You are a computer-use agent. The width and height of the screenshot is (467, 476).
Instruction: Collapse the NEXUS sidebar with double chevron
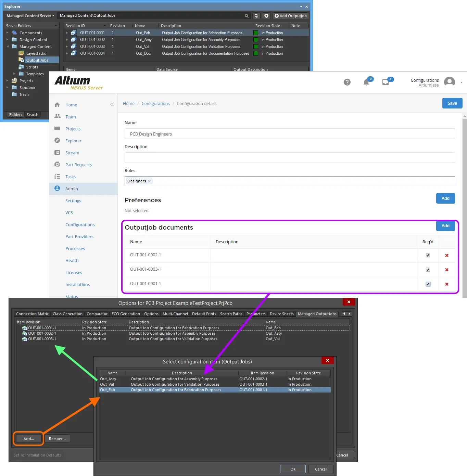[x=112, y=104]
